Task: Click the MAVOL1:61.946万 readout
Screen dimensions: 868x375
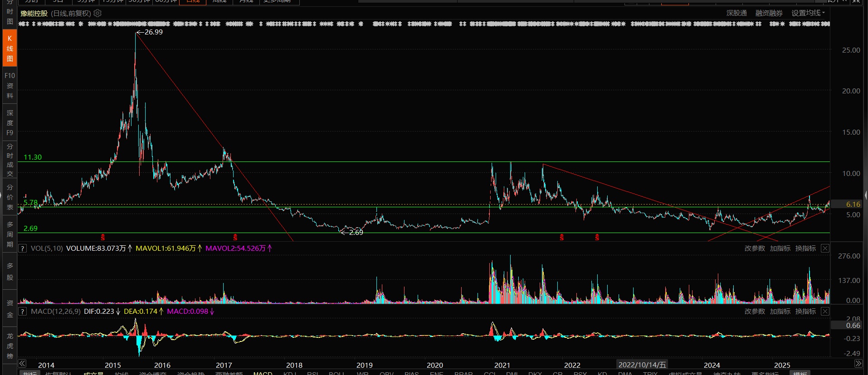Action: (x=169, y=248)
